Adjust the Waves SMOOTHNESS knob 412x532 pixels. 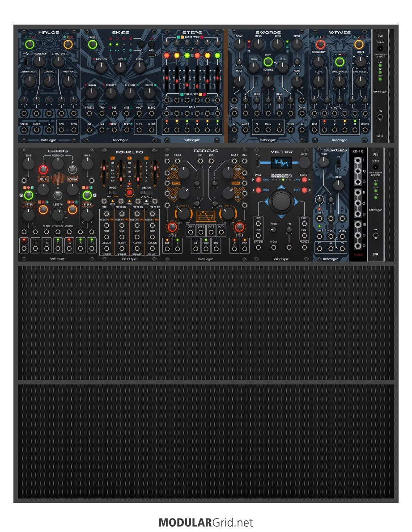pyautogui.click(x=340, y=81)
